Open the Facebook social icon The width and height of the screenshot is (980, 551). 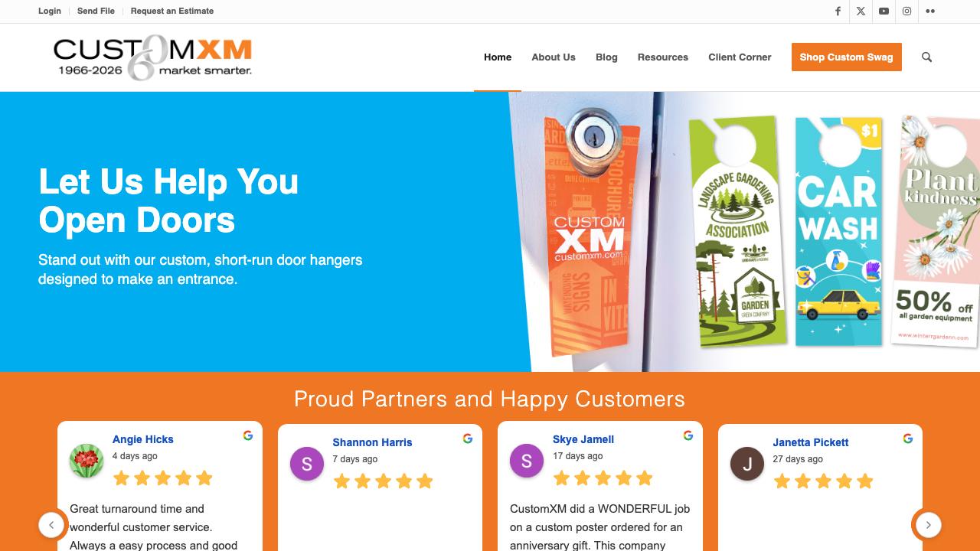point(838,11)
